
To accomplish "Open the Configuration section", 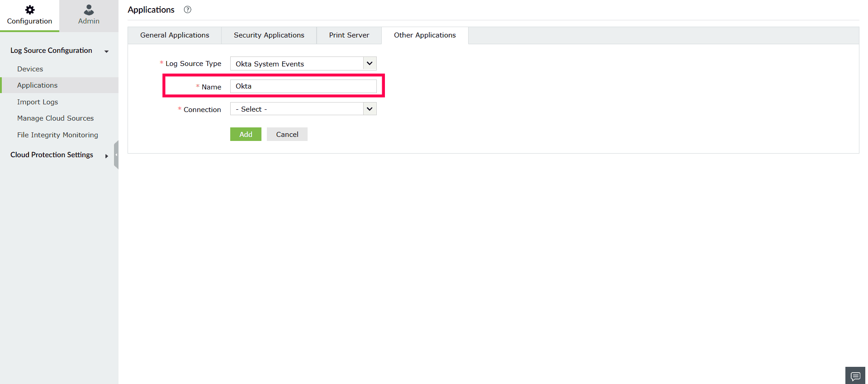I will 29,15.
